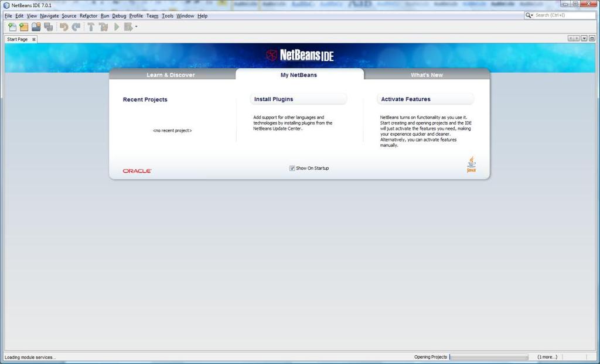
Task: Click the Opening Projects status label
Action: click(x=431, y=357)
